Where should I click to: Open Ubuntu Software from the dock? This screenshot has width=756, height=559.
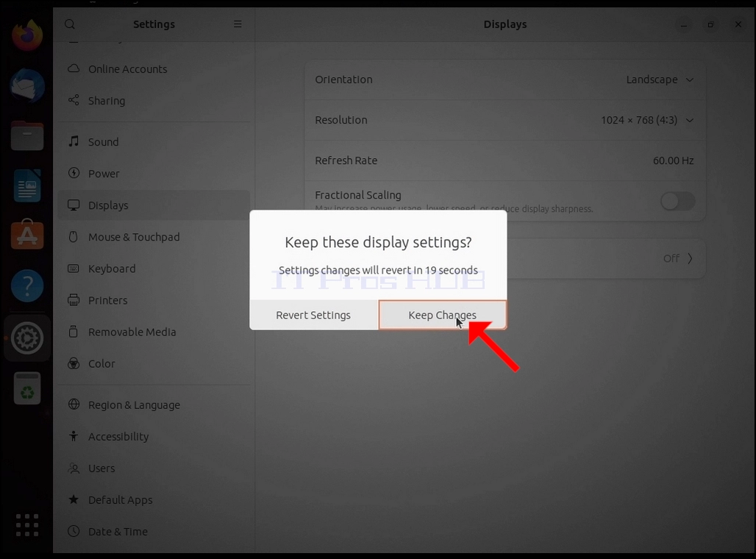[x=27, y=235]
